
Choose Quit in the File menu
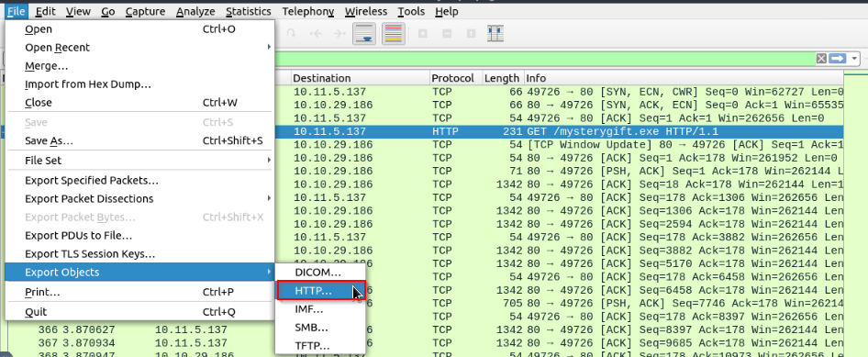point(139,312)
